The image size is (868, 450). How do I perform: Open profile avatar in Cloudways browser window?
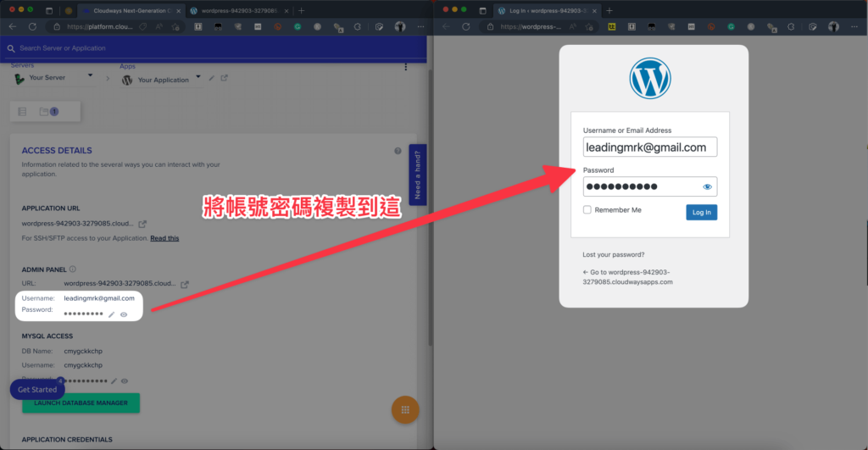[x=400, y=26]
